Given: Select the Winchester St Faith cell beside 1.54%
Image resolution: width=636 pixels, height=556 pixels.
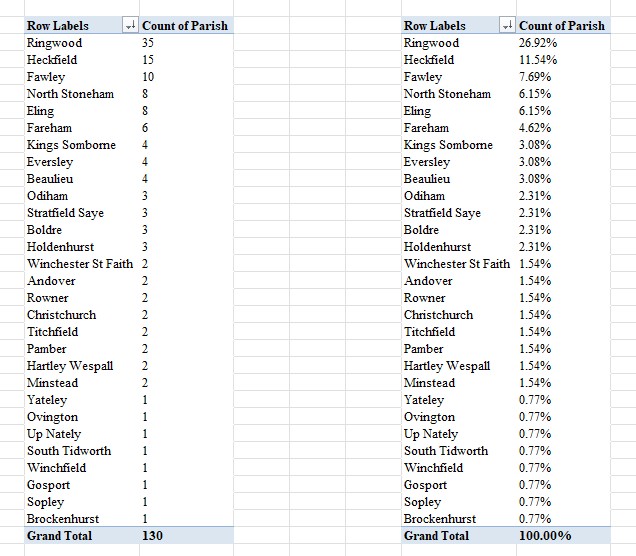Looking at the screenshot, I should 456,264.
